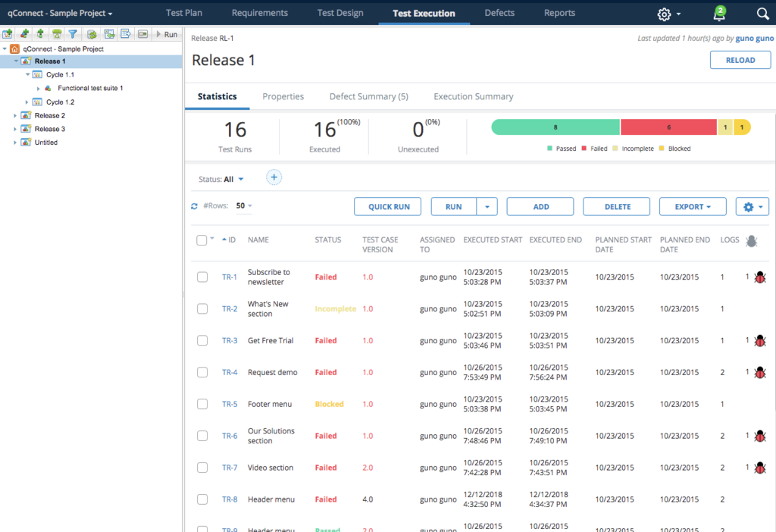Open the Defects menu

(499, 13)
